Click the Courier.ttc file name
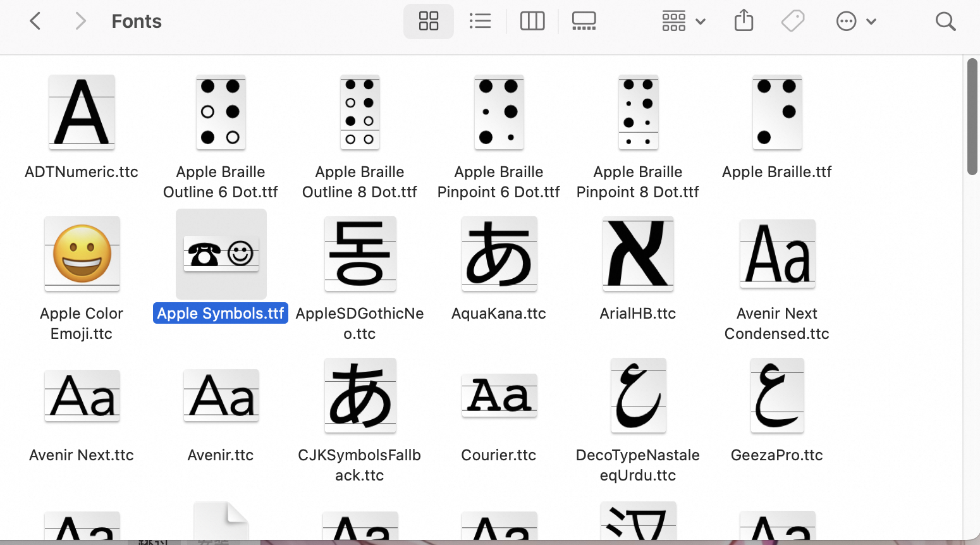 click(x=499, y=455)
